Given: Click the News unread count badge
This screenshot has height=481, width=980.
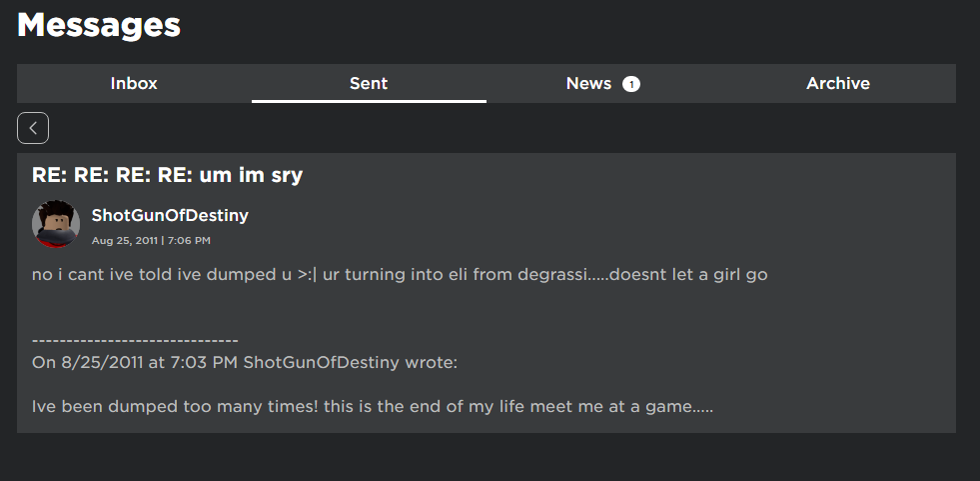Looking at the screenshot, I should [631, 84].
